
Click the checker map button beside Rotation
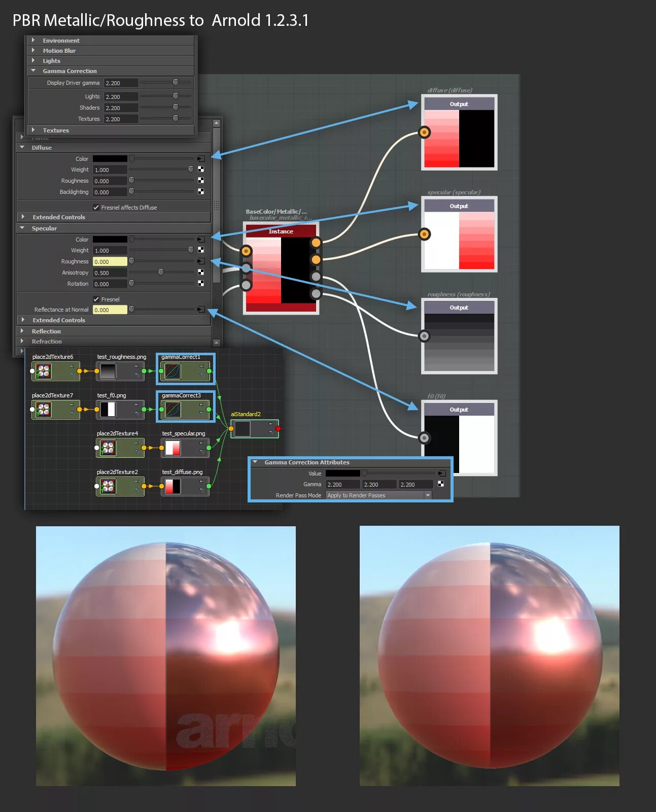(x=201, y=284)
